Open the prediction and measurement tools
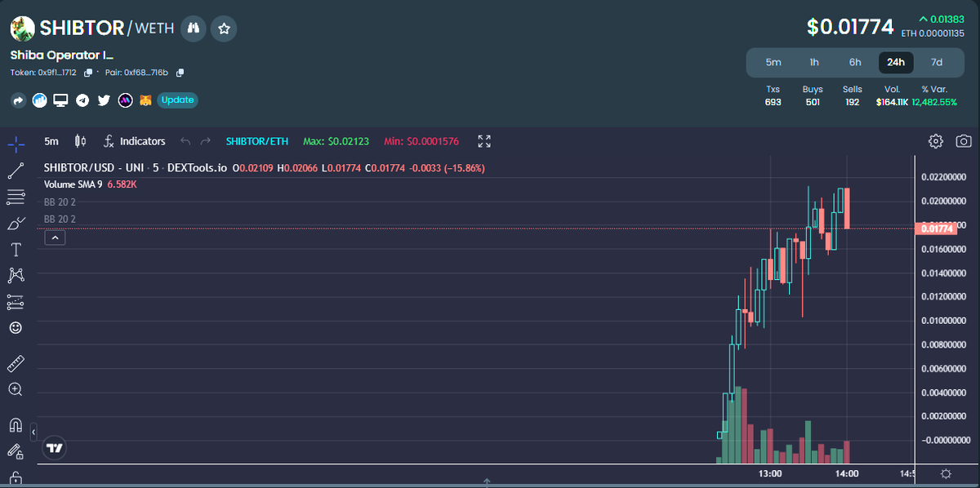Screen dimensions: 980x488 point(16,301)
